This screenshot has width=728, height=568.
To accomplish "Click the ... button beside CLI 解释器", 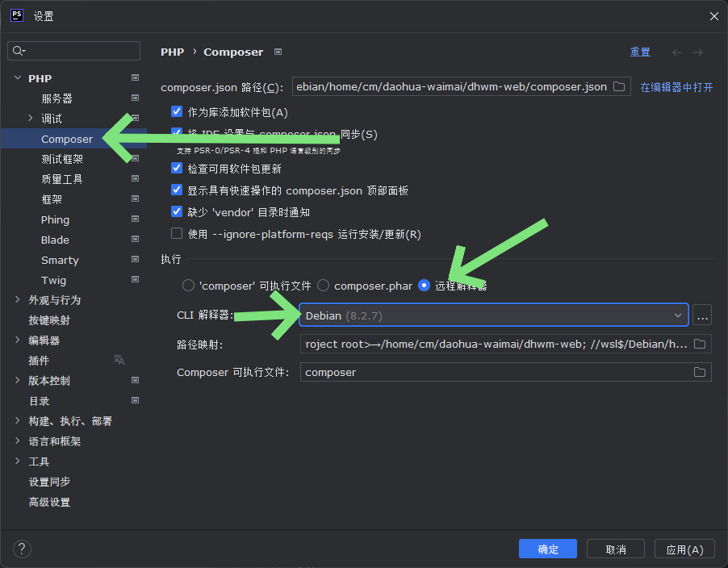I will pyautogui.click(x=702, y=315).
